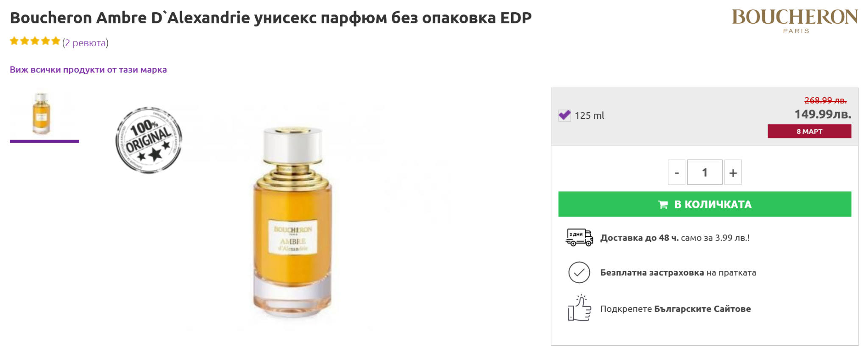Click the Подкрепете Българските Сайтове text

point(675,309)
